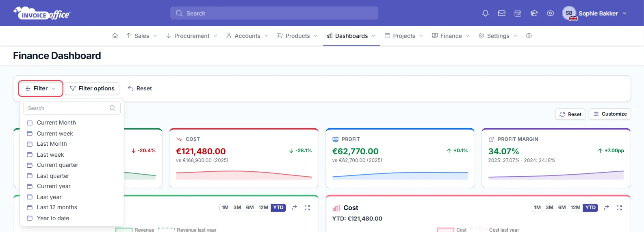Image resolution: width=644 pixels, height=232 pixels.
Task: Select 12M range on Revenue chart
Action: click(x=263, y=208)
